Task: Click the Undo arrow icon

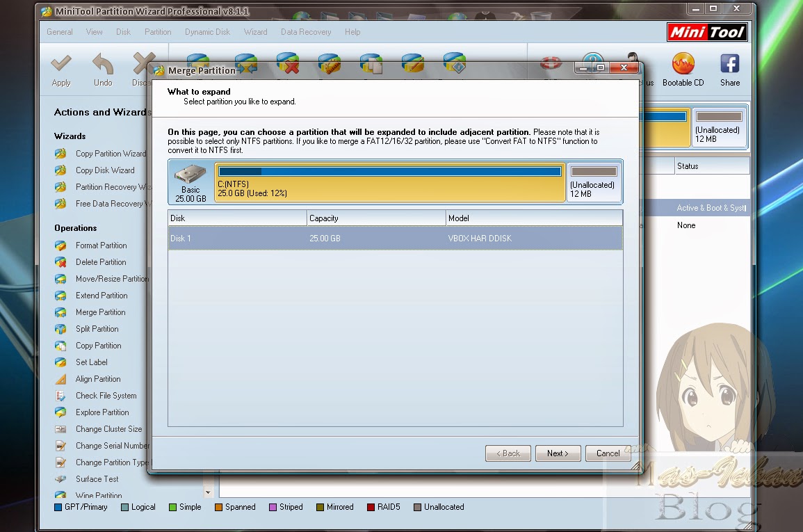Action: pyautogui.click(x=103, y=65)
